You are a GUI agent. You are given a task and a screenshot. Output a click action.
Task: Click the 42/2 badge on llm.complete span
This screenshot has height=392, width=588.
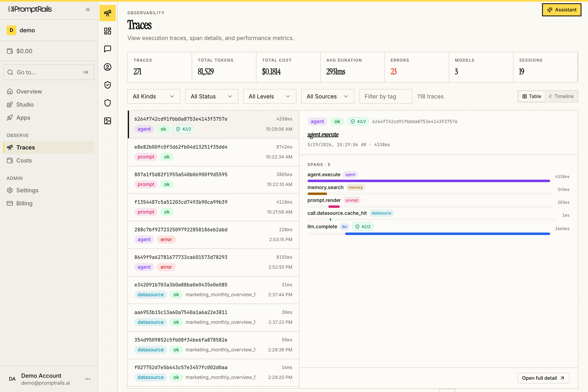(x=363, y=227)
